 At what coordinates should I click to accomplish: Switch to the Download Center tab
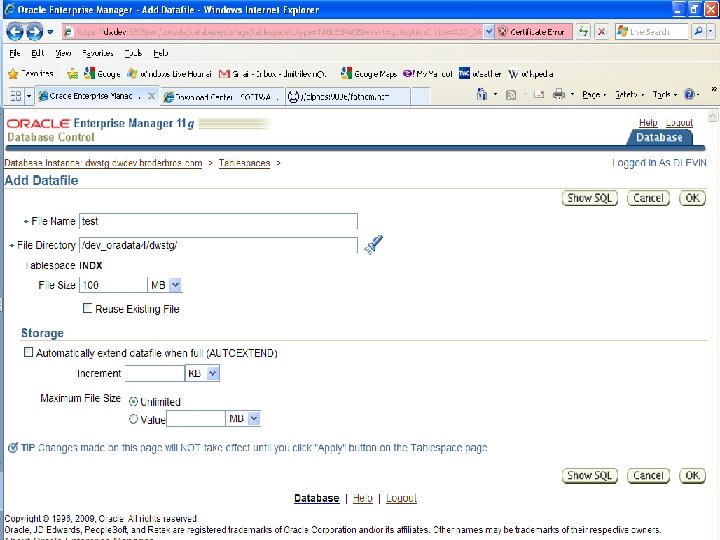pos(222,96)
